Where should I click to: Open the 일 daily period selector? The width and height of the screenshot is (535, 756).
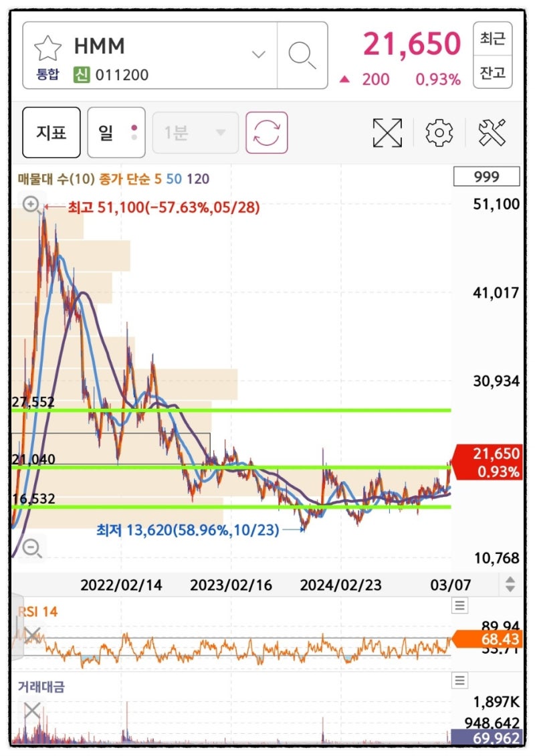[x=116, y=132]
